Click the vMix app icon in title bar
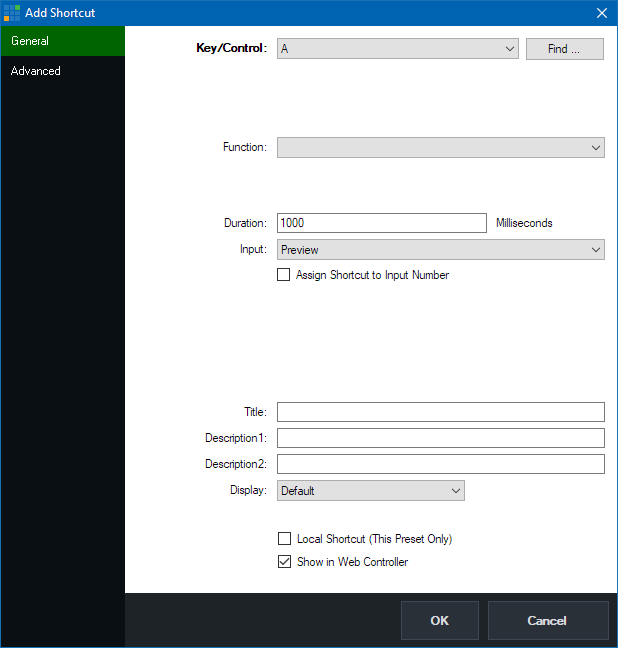The width and height of the screenshot is (618, 648). point(12,13)
